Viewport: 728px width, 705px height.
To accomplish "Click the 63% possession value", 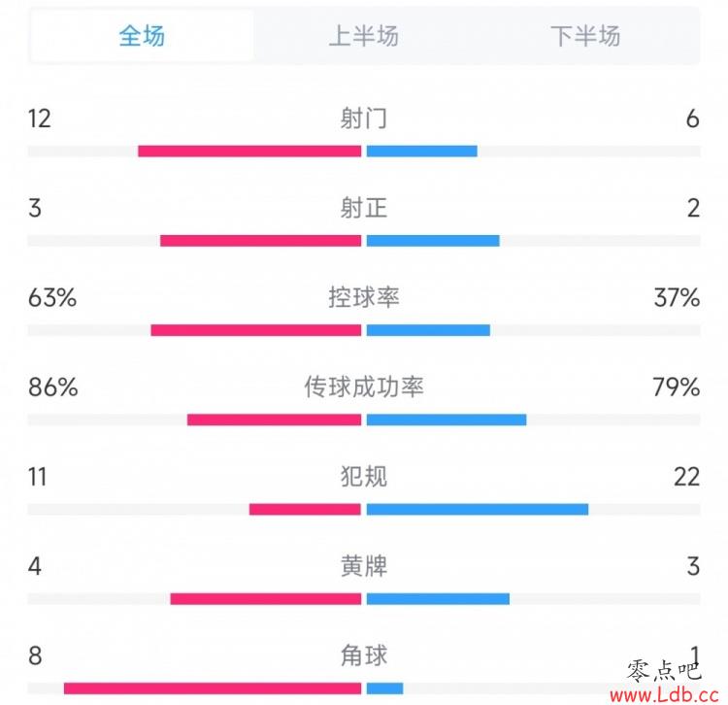I will point(52,297).
